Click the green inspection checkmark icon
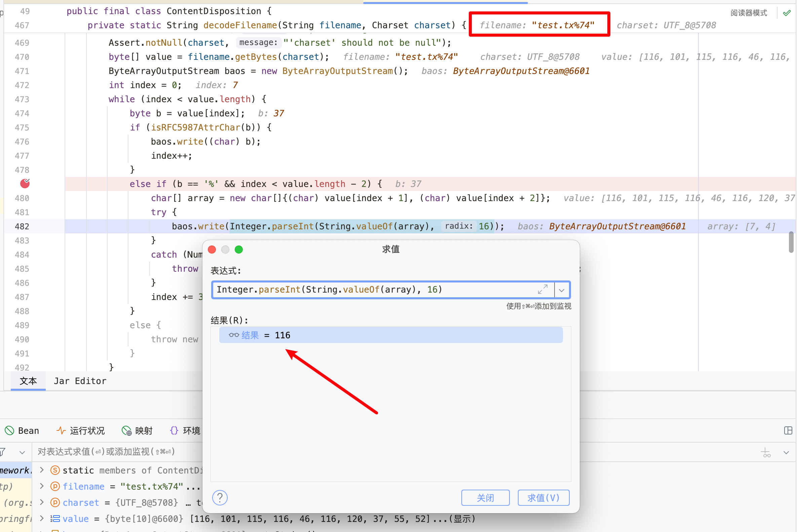Screen dimensions: 797x532 787,13
